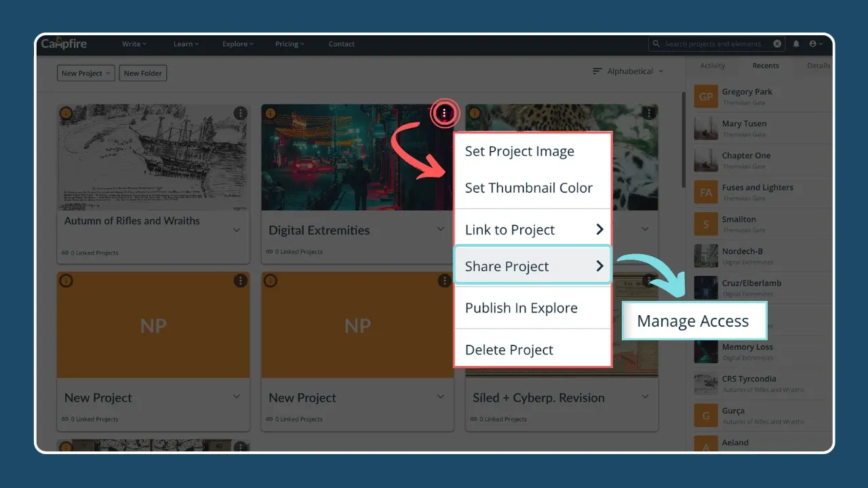Open the Alphabetical sort dropdown
868x488 pixels.
628,71
